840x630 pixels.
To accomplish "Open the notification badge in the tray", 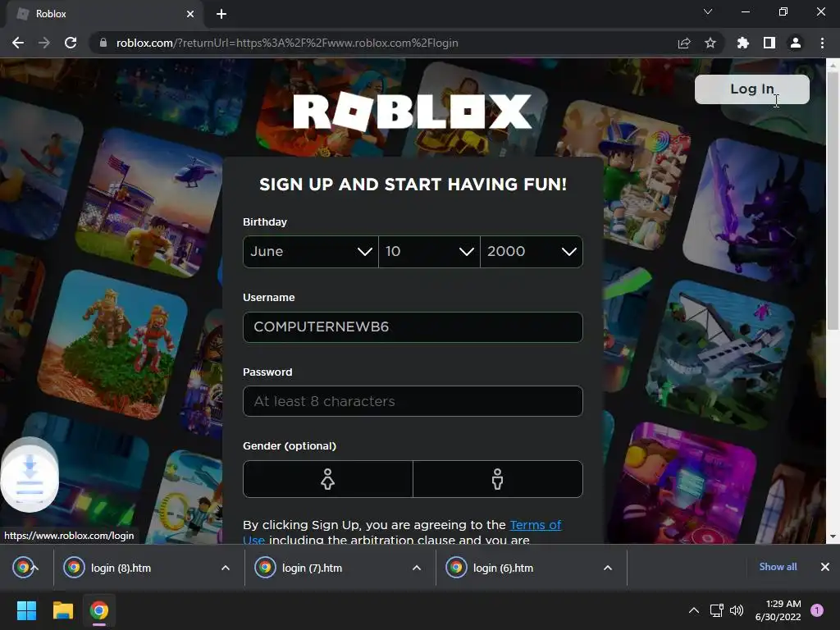I will [817, 610].
